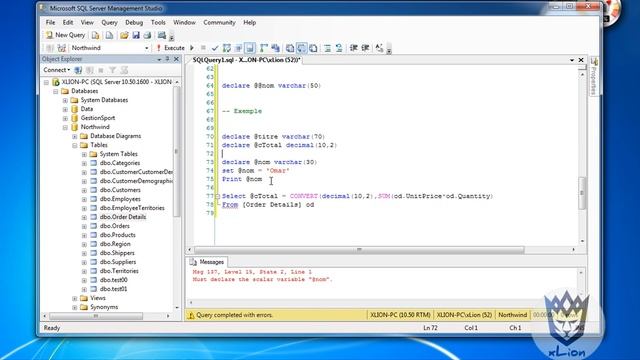
Task: Refresh the Object Explorer tree
Action: 124,70
